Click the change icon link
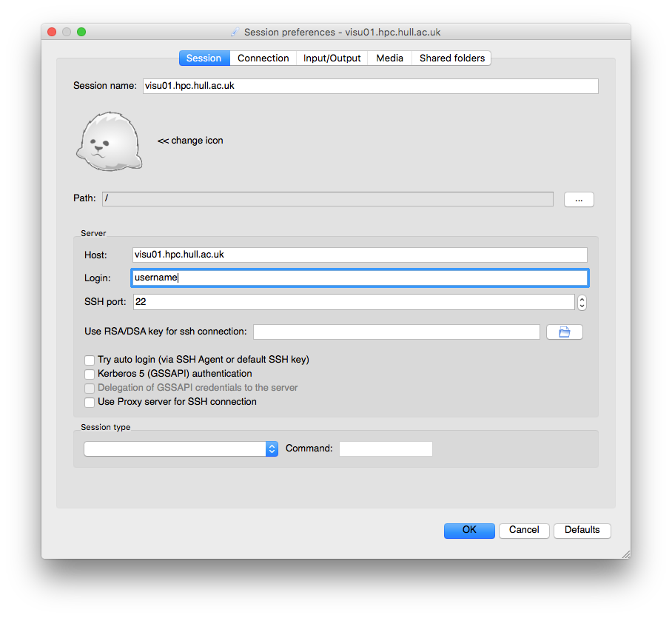 click(x=190, y=141)
